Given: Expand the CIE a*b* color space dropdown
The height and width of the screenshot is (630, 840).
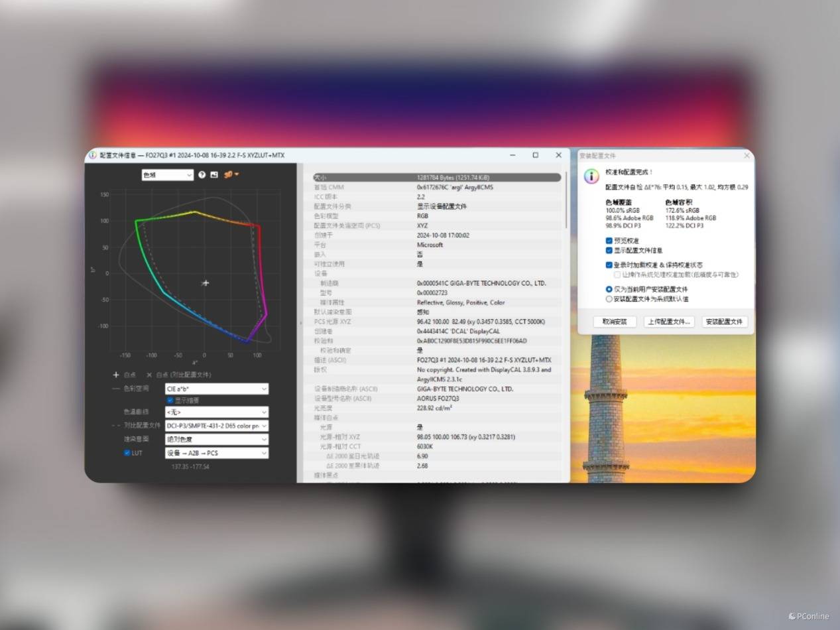Looking at the screenshot, I should [216, 389].
